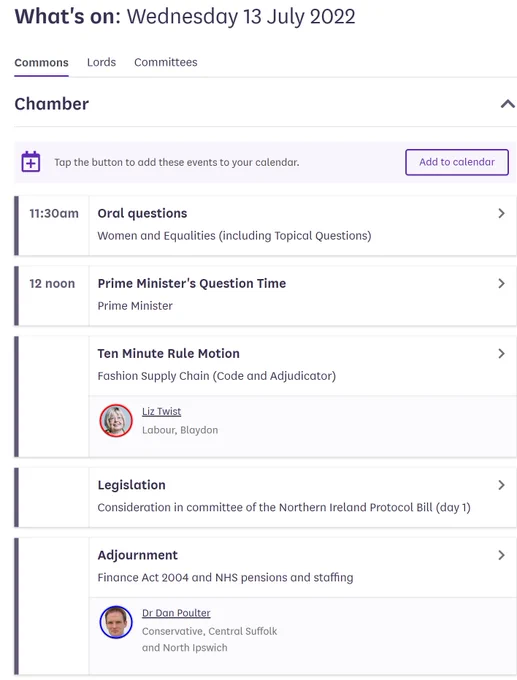Select the Ten Minute Rule Motion heading
The width and height of the screenshot is (517, 680).
click(x=168, y=354)
